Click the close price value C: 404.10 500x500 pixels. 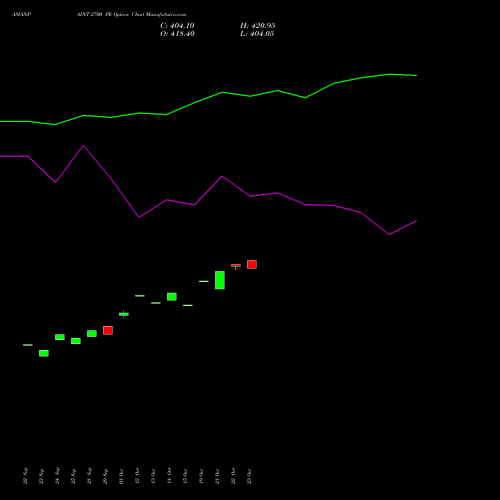[x=177, y=26]
